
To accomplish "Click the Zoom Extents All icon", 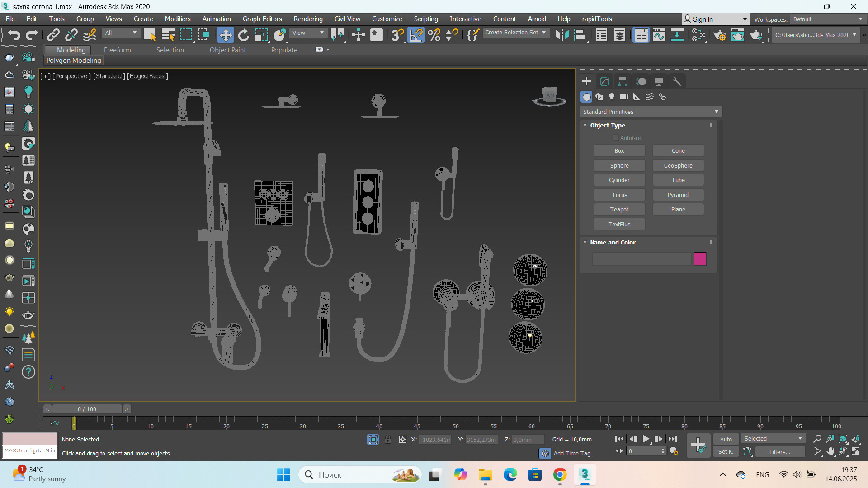I will [856, 439].
